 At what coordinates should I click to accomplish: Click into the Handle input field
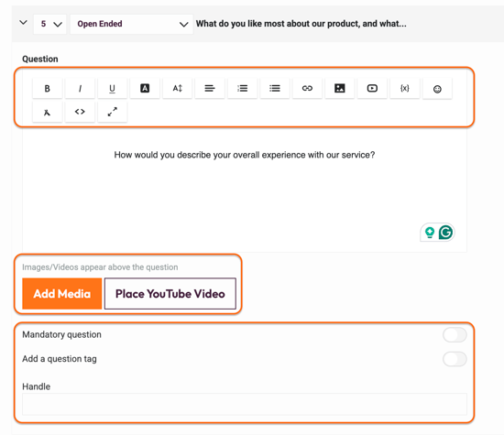[x=245, y=404]
